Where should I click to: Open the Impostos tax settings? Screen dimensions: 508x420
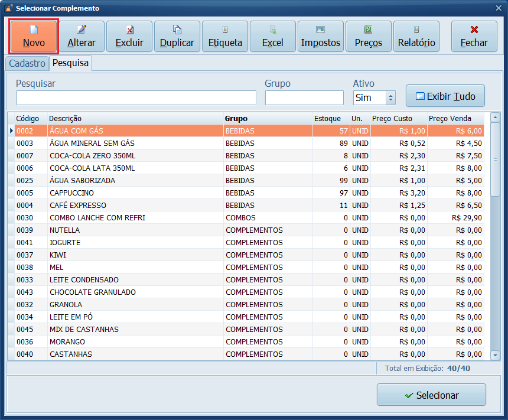point(321,37)
